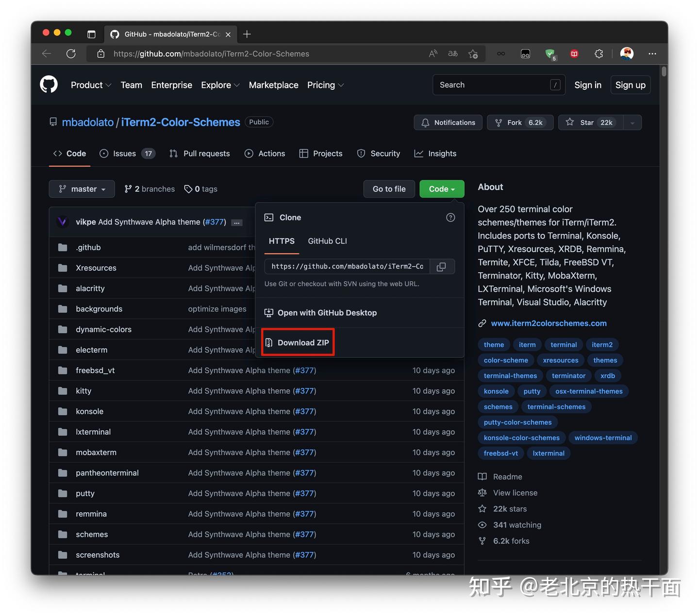Star the repository
This screenshot has height=616, width=699.
589,122
